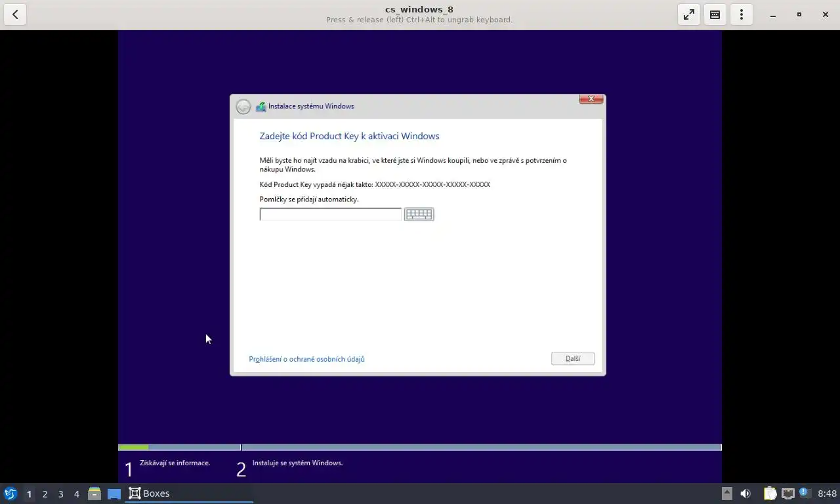Image resolution: width=840 pixels, height=504 pixels.
Task: Switch to workspace 2
Action: [x=45, y=493]
